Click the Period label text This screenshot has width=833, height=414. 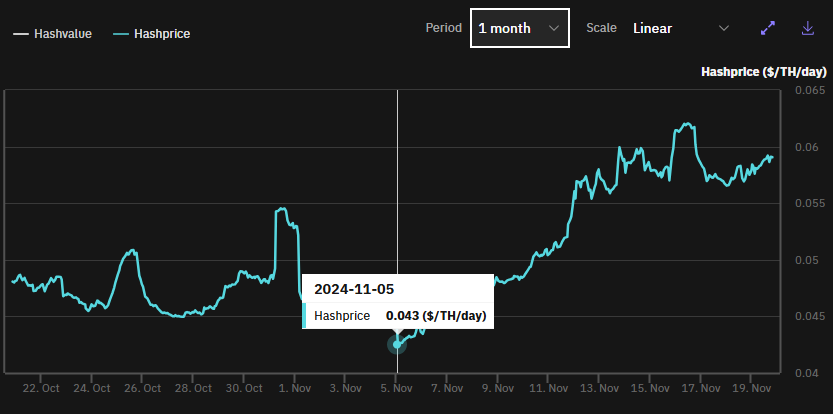pyautogui.click(x=443, y=28)
